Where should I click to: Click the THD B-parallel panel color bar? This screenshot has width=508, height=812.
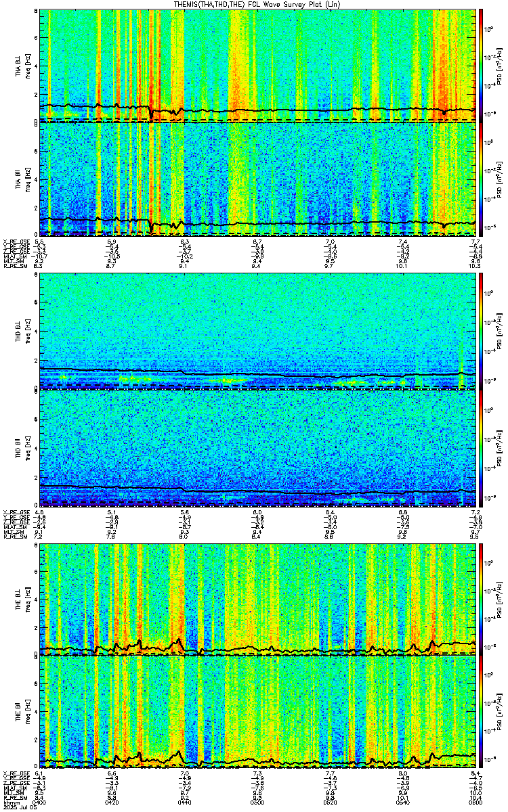pyautogui.click(x=481, y=447)
